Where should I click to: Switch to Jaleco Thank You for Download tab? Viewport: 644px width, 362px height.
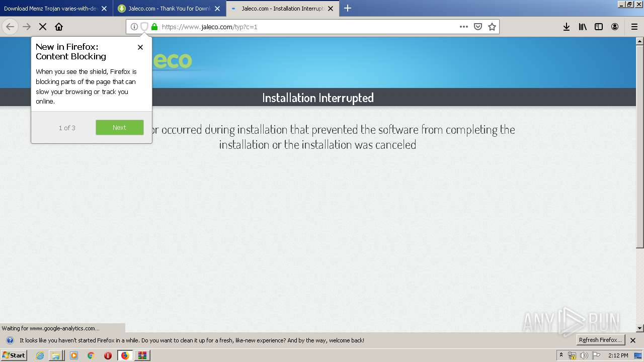click(x=164, y=9)
